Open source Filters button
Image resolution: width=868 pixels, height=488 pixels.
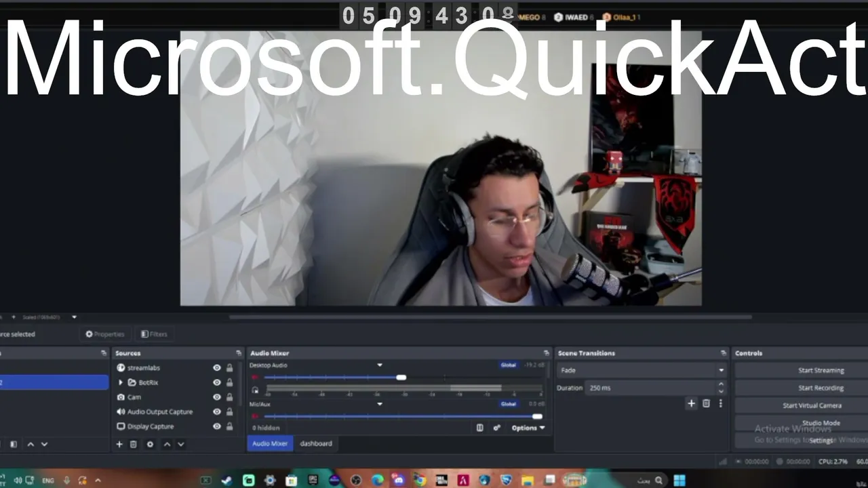coord(154,334)
